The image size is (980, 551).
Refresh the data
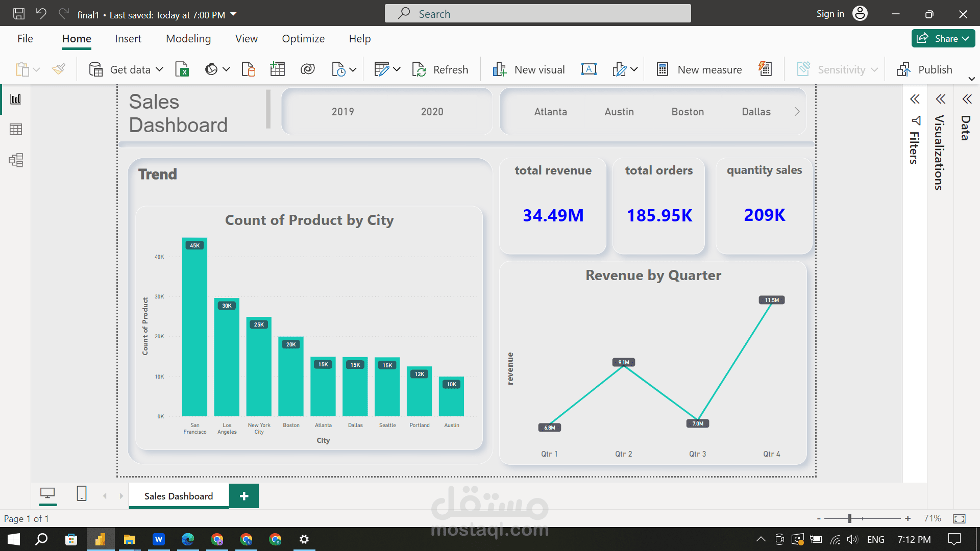click(x=440, y=69)
